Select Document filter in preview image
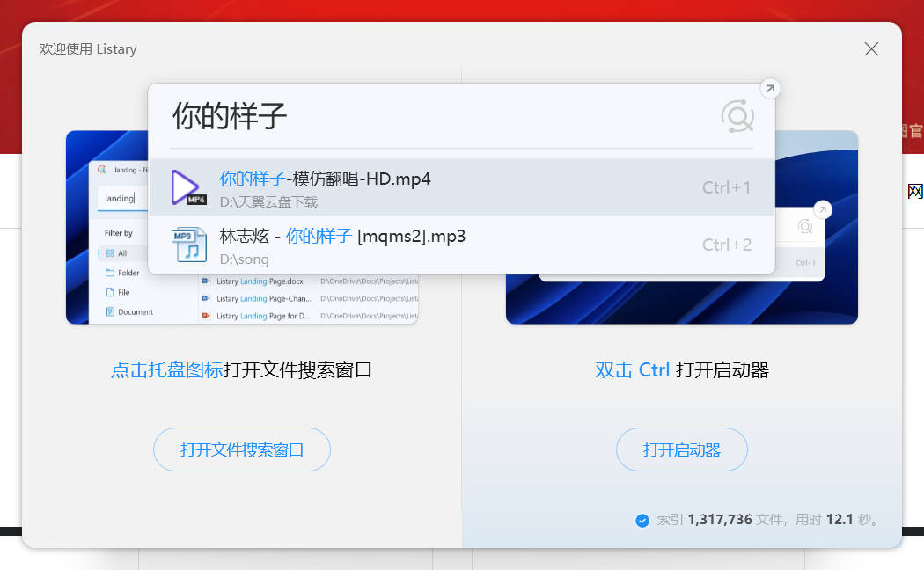 [129, 311]
